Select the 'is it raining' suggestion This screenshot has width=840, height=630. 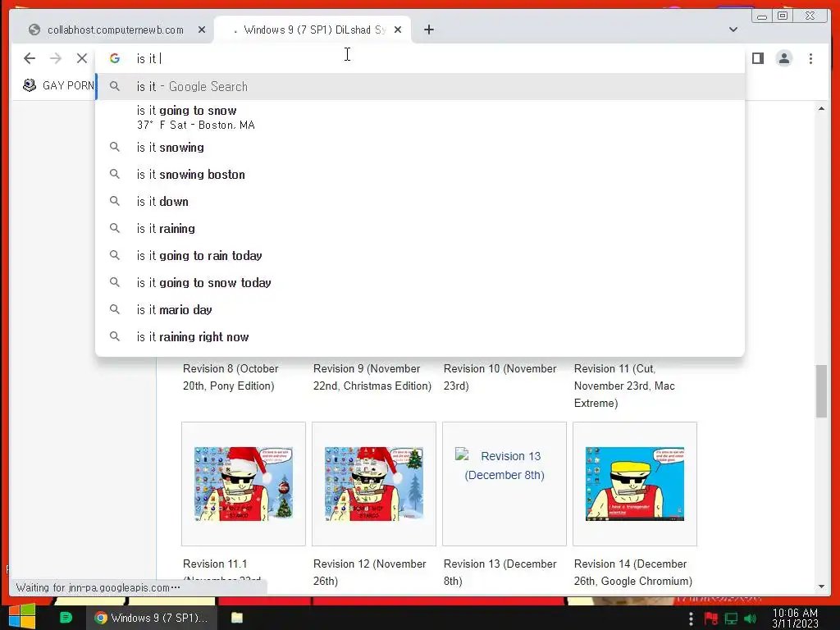420,229
